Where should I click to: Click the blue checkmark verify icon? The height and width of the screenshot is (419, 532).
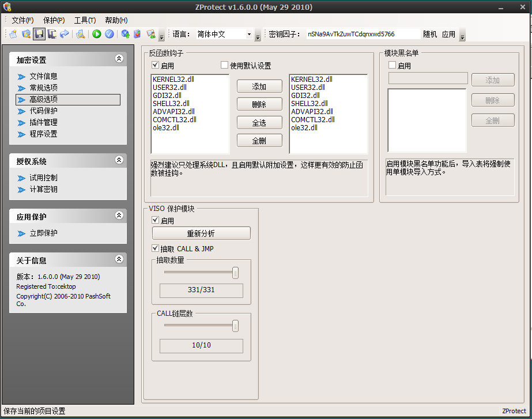(x=110, y=34)
